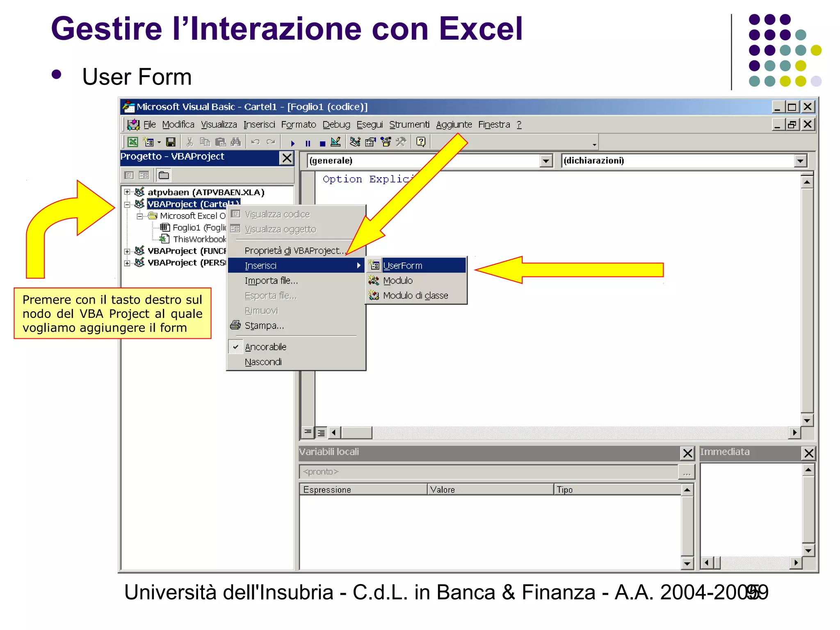Close the Variabili locali panel

tap(687, 453)
